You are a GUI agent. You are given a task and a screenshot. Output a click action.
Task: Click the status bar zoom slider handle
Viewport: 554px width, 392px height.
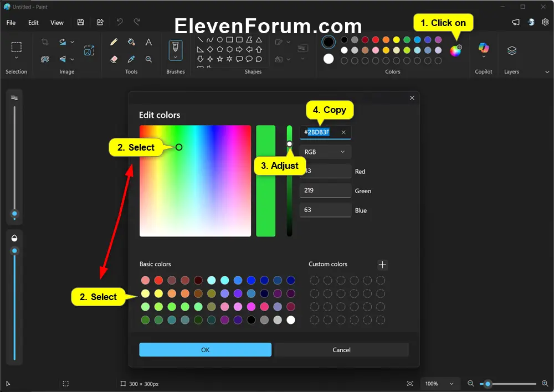point(488,384)
